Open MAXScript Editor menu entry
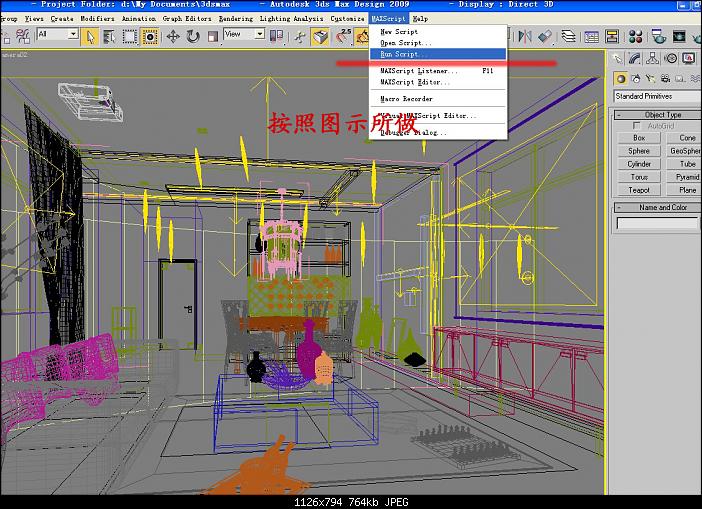 [438, 82]
